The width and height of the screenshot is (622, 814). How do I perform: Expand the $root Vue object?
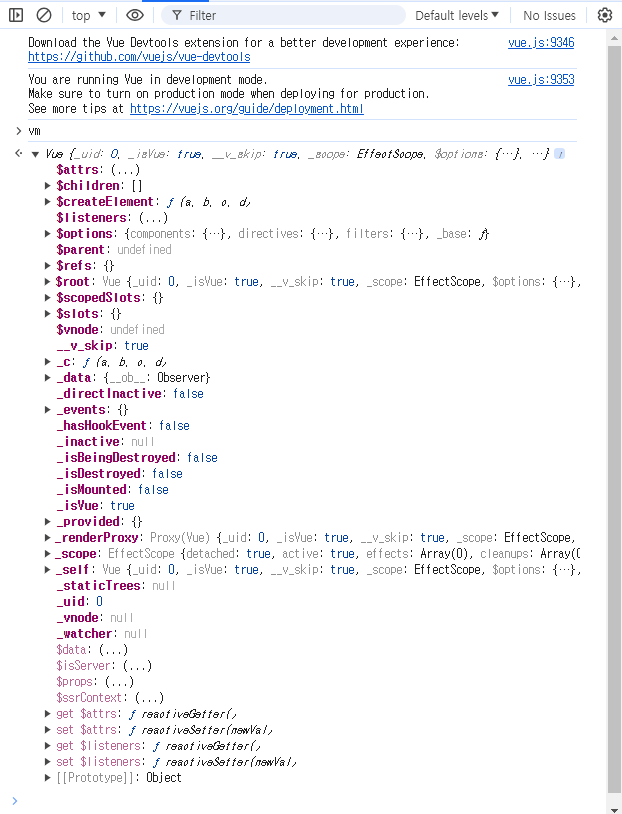tap(47, 281)
